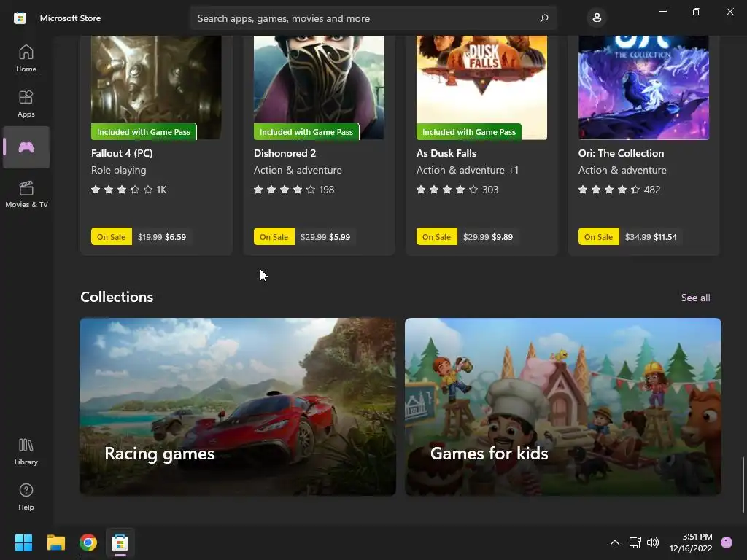Click the $9.89 sale price

(503, 237)
